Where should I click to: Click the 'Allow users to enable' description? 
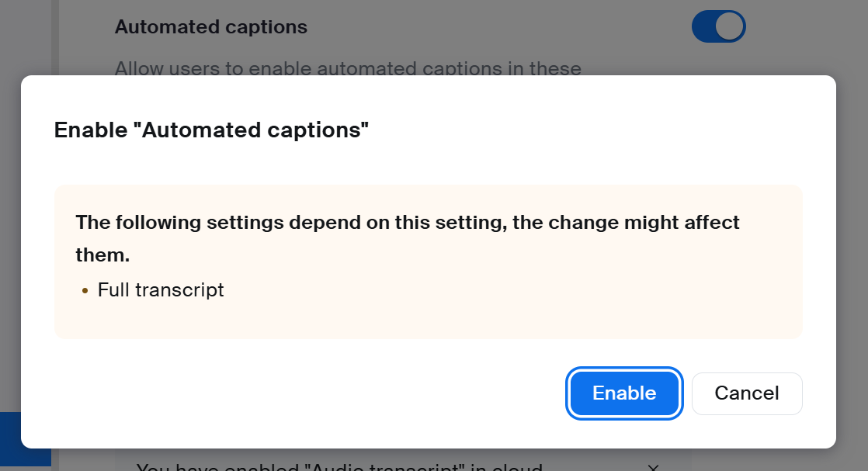[x=348, y=68]
